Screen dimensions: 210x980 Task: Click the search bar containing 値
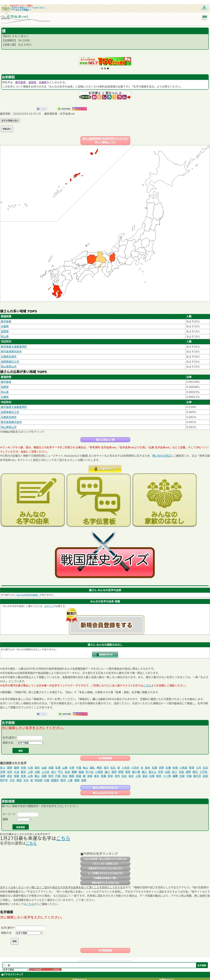tap(99, 965)
